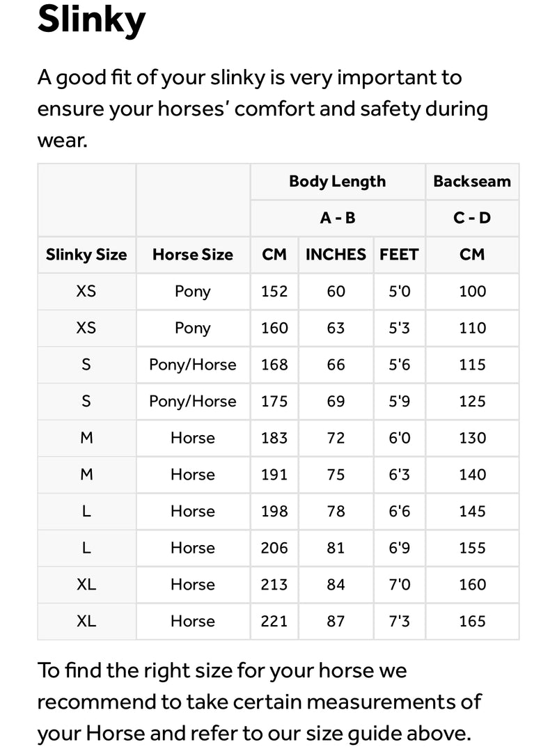The width and height of the screenshot is (557, 756).
Task: Select the Slinky Size column header
Action: click(86, 255)
